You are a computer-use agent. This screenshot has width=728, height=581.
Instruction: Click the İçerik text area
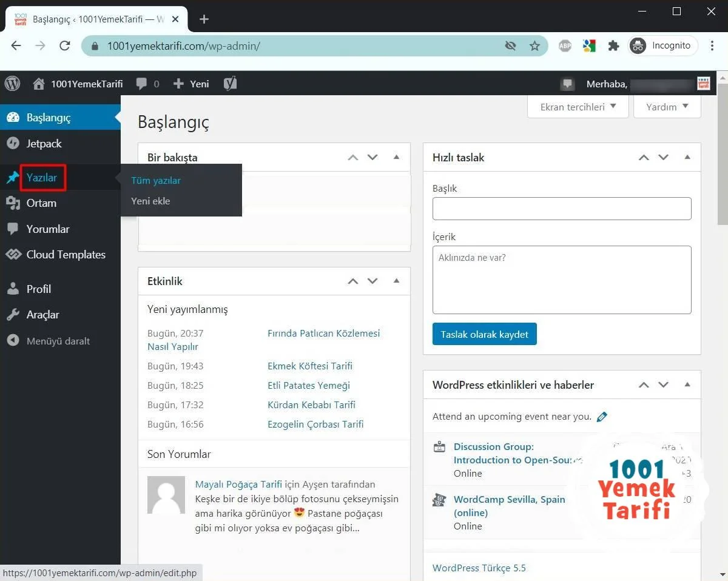coord(562,280)
